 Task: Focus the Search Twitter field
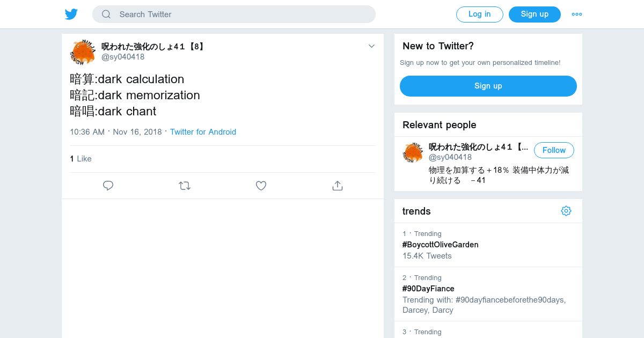tap(241, 14)
